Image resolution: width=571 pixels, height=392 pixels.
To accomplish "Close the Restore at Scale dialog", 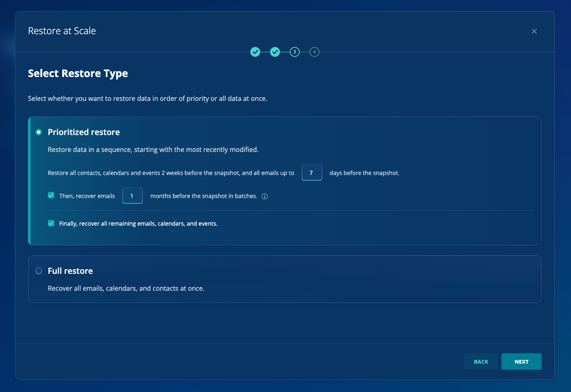I will (534, 31).
